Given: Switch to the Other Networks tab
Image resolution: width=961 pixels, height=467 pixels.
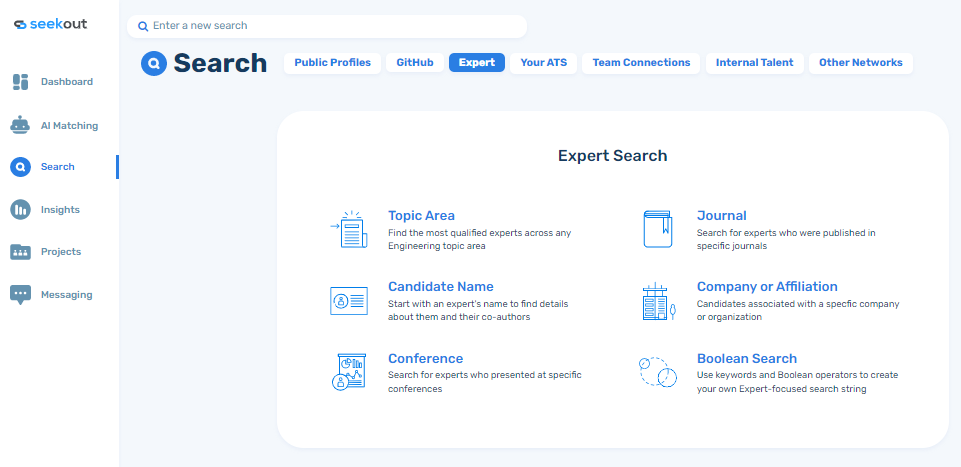Looking at the screenshot, I should point(860,63).
